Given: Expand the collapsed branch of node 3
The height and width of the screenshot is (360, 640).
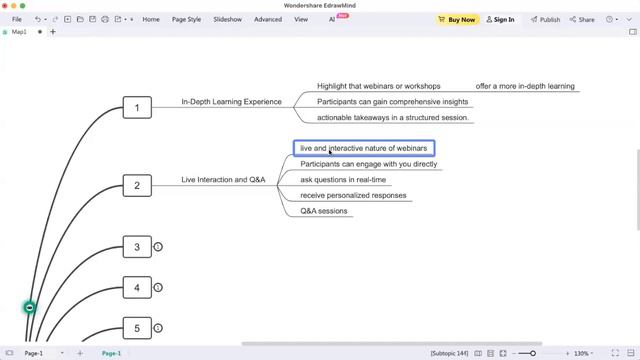Looking at the screenshot, I should click(158, 247).
